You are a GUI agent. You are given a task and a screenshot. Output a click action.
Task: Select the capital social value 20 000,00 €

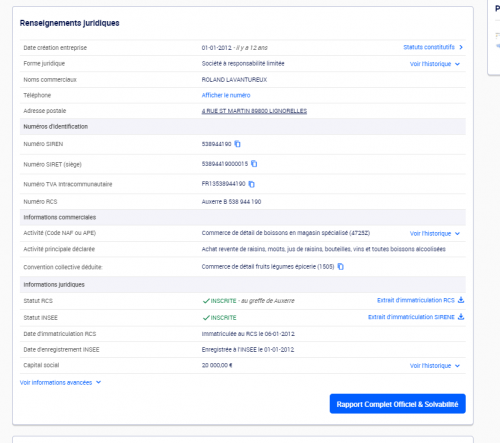(x=217, y=365)
